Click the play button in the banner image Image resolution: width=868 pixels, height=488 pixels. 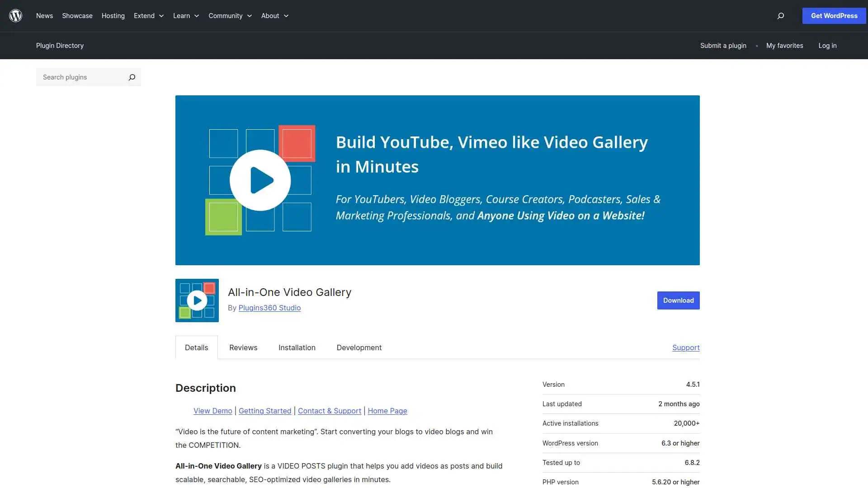(260, 180)
